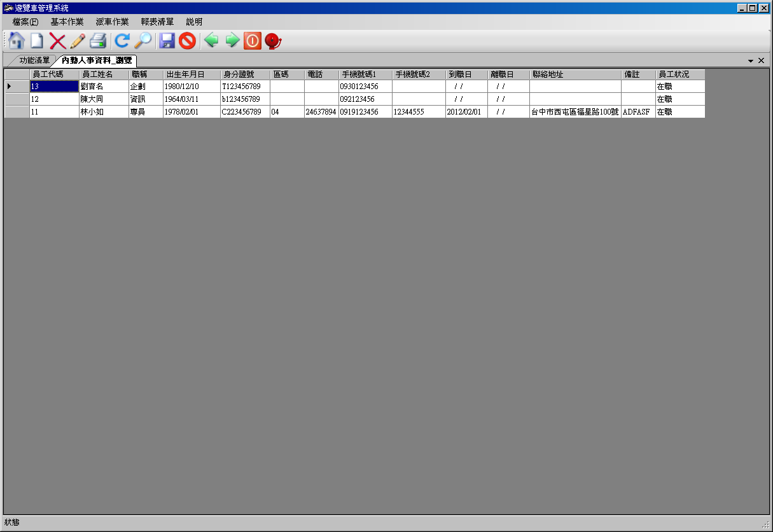This screenshot has width=773, height=532.
Task: Click birth date 1980/12/10
Action: [192, 86]
